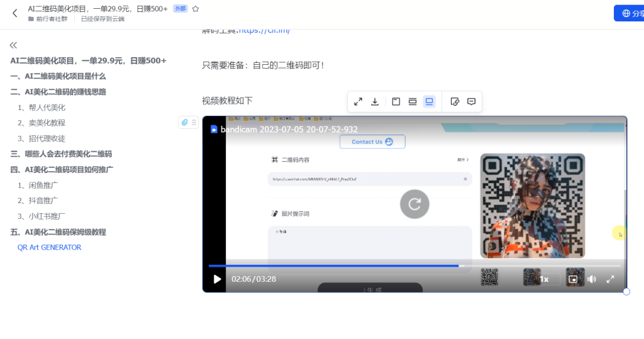Go to section '三、哪些人会去付费美化二维码'
Screen dimensions: 644x339
61,153
